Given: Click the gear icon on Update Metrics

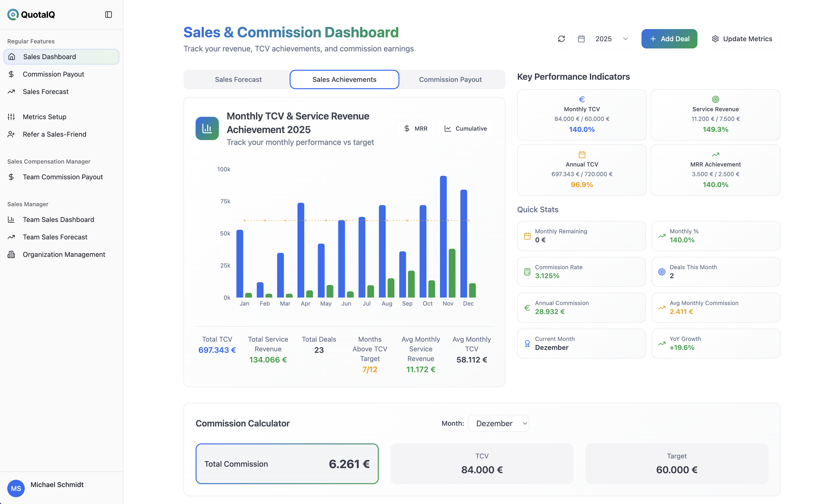Looking at the screenshot, I should [x=716, y=38].
